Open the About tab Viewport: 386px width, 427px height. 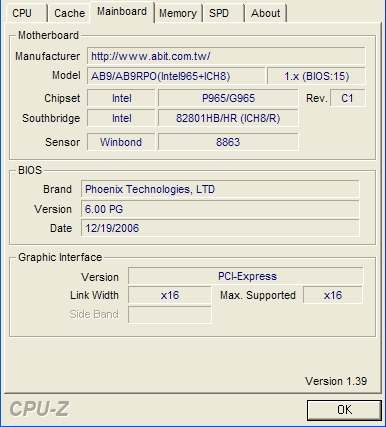tap(265, 13)
